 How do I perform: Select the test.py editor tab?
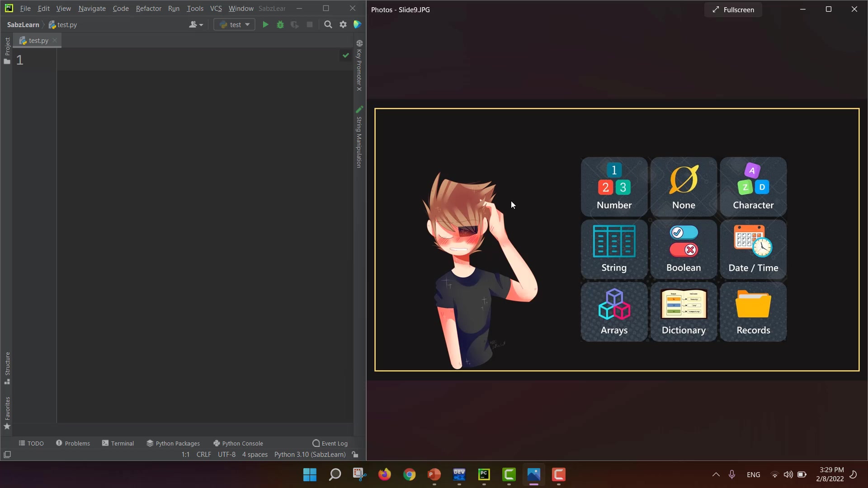coord(38,41)
